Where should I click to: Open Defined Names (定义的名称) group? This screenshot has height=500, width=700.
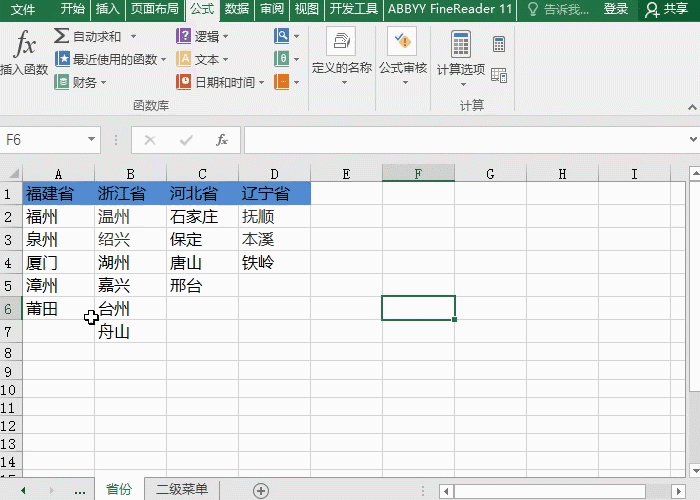point(342,56)
